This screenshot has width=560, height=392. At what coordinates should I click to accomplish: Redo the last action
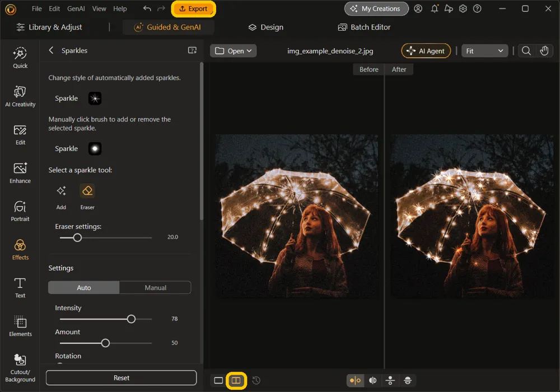point(161,8)
